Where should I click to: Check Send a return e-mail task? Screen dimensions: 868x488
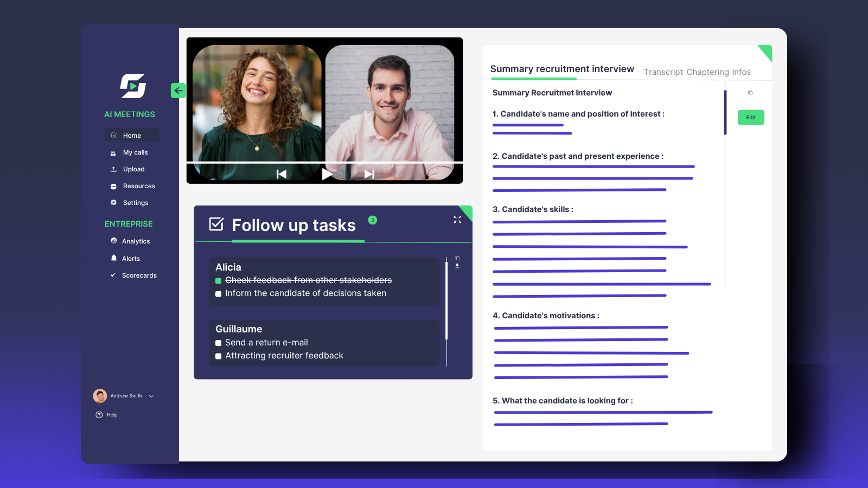218,343
